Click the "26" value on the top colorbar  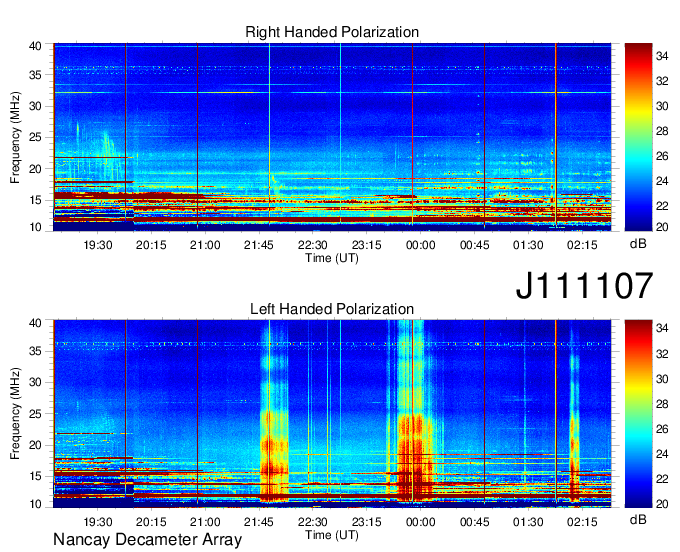tap(662, 156)
